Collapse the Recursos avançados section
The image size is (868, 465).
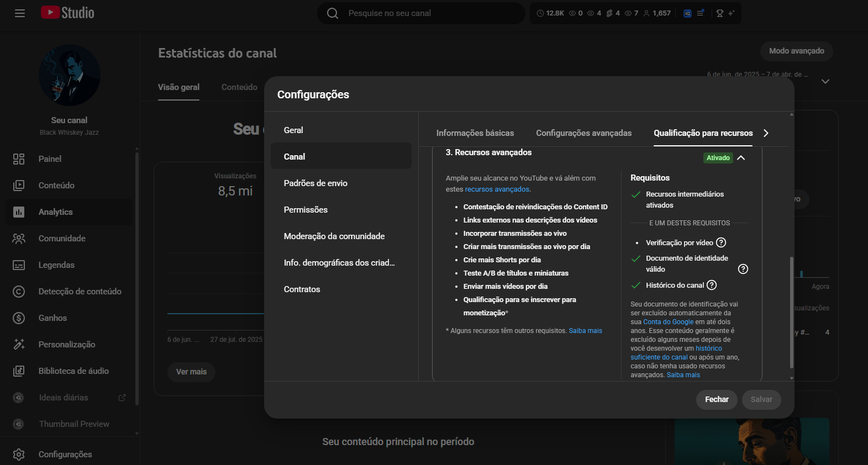pos(741,158)
